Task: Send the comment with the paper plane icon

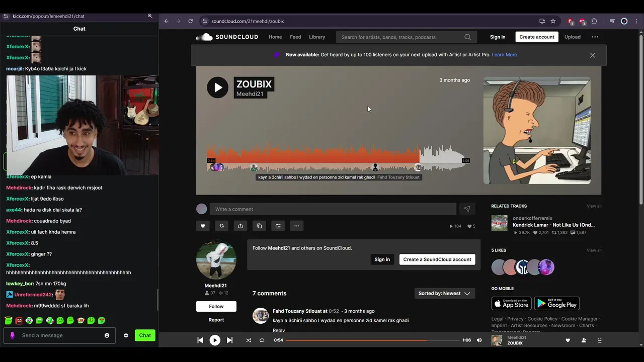Action: click(467, 209)
